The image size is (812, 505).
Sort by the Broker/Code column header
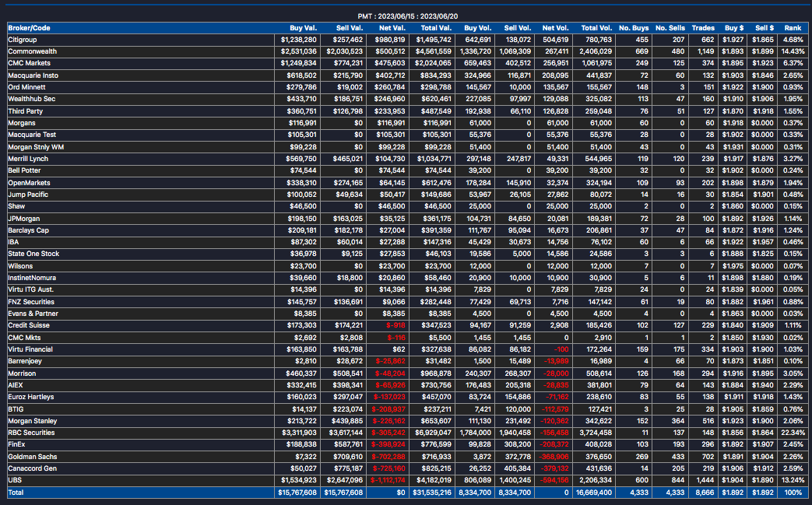click(x=29, y=28)
